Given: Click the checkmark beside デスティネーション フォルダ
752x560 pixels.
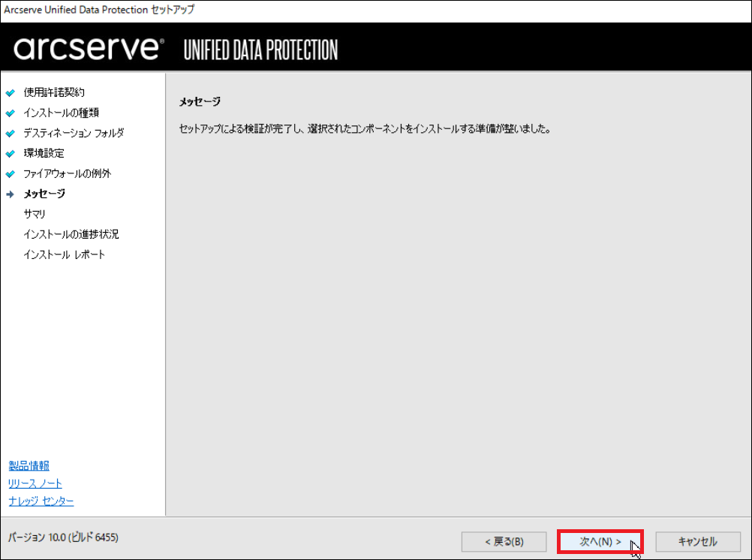Looking at the screenshot, I should point(10,134).
